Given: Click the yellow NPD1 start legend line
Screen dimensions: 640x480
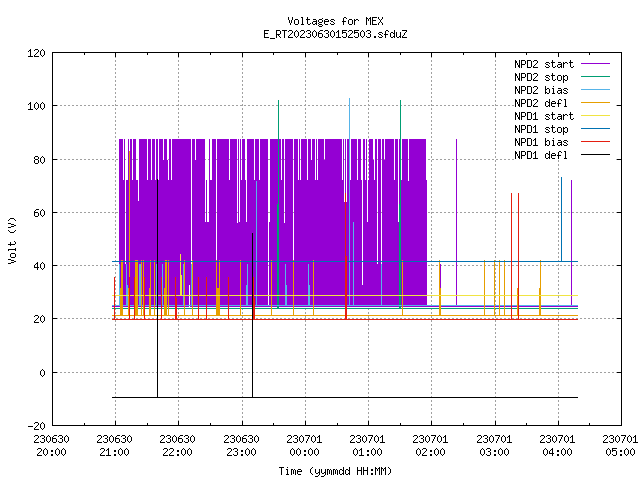Looking at the screenshot, I should pyautogui.click(x=596, y=116).
